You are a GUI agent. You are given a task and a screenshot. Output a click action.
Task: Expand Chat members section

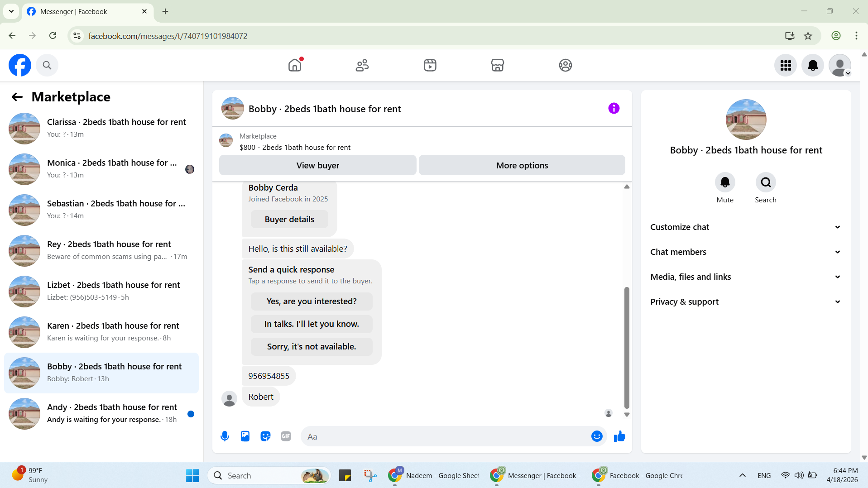746,252
